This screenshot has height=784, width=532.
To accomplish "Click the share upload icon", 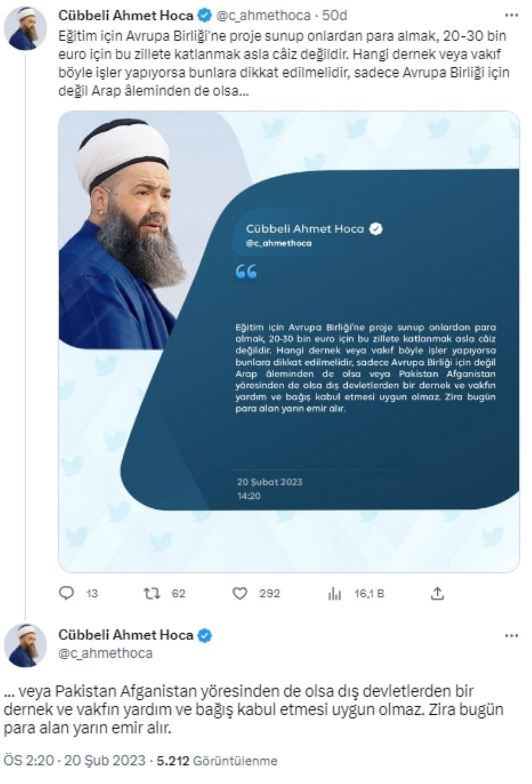I will (x=437, y=593).
